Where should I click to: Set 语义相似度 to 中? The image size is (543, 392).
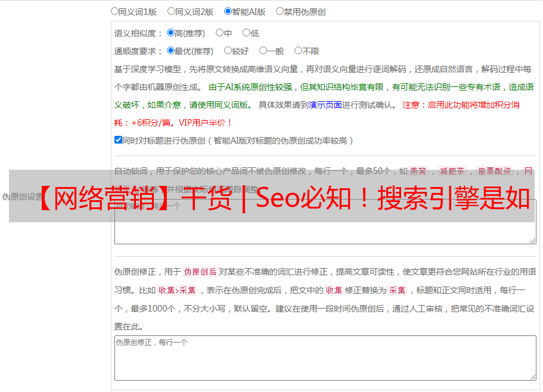point(219,33)
